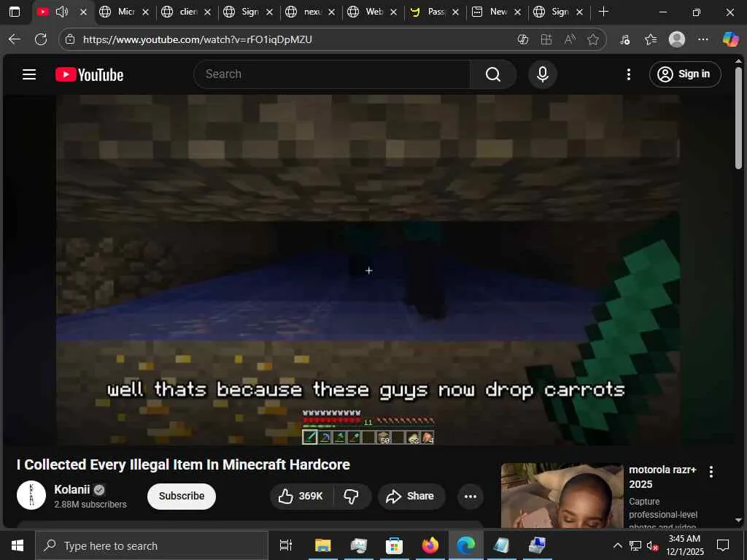
Task: Dislike this video
Action: pyautogui.click(x=352, y=496)
